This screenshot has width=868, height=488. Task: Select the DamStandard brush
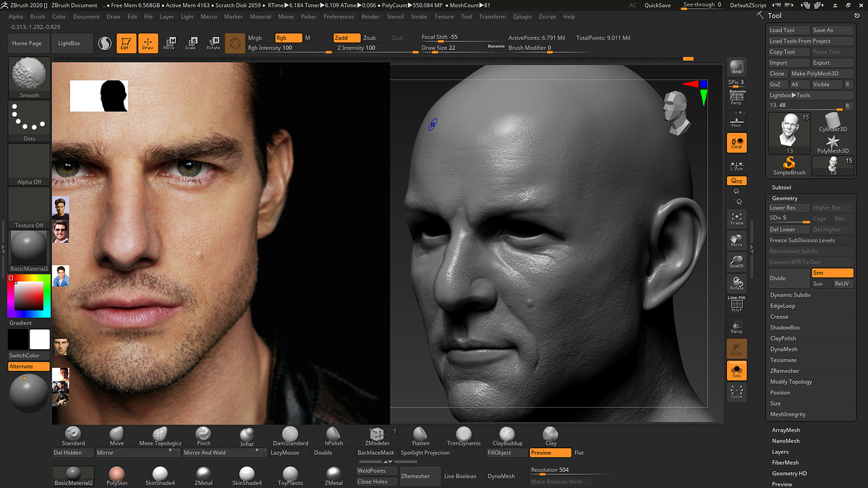(x=290, y=435)
